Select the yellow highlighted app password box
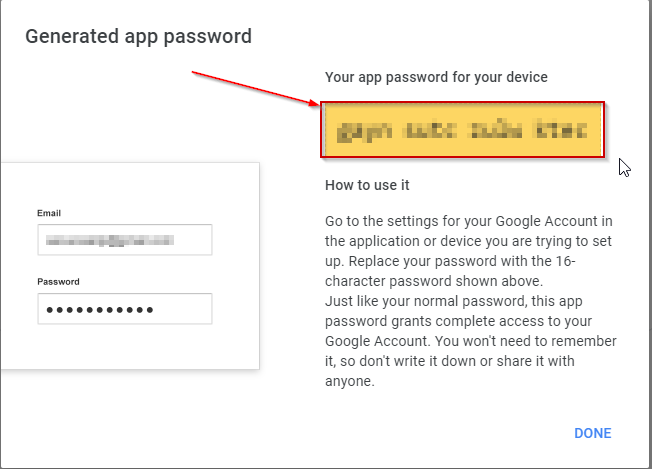The width and height of the screenshot is (652, 469). [x=462, y=129]
